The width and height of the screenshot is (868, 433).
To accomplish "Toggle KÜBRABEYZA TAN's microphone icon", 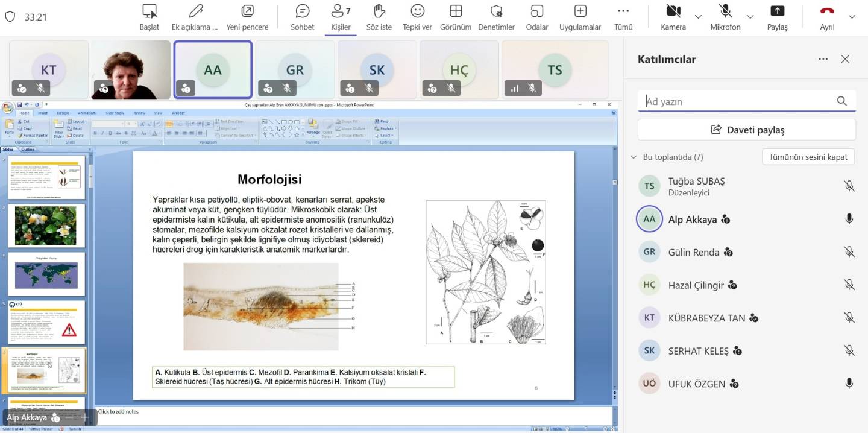I will pos(849,318).
